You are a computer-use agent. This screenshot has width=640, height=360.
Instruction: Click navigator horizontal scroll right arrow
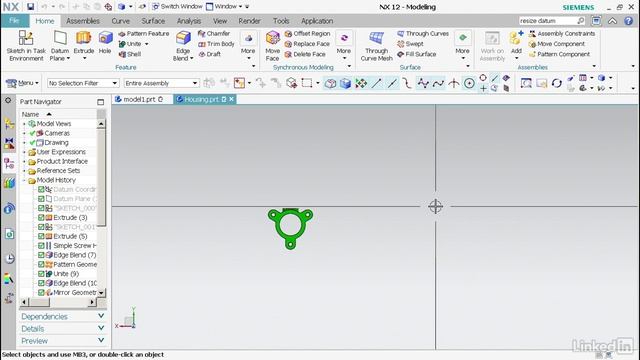(92, 302)
